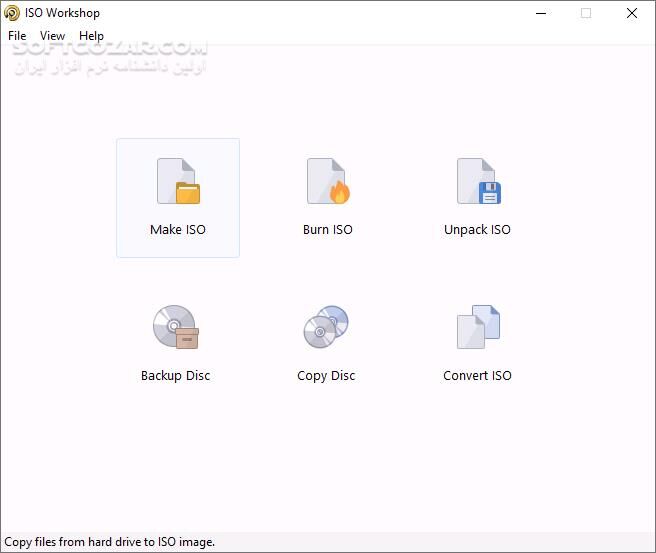Open the File menu
The width and height of the screenshot is (656, 553).
point(17,35)
